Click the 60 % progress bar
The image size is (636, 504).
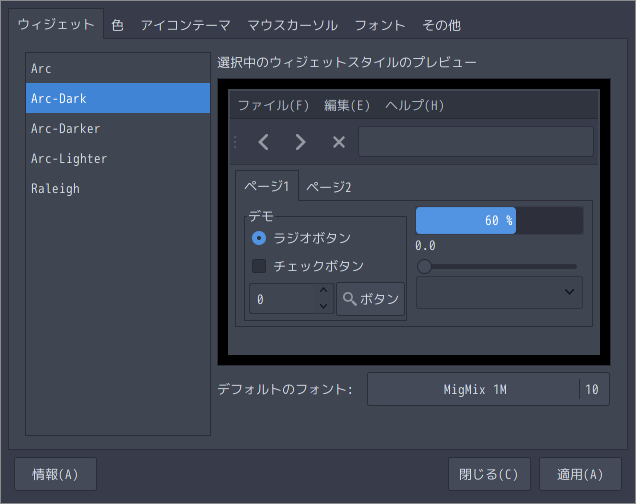pyautogui.click(x=499, y=221)
